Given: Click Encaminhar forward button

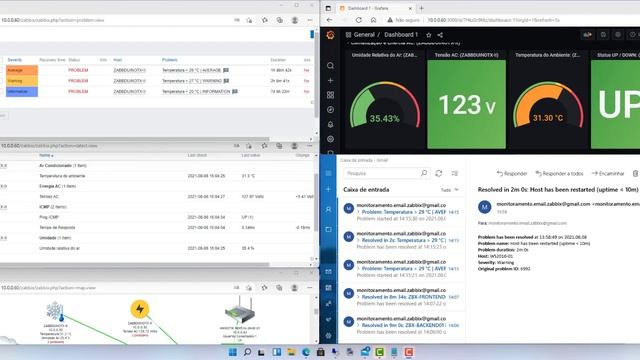Looking at the screenshot, I should (608, 173).
